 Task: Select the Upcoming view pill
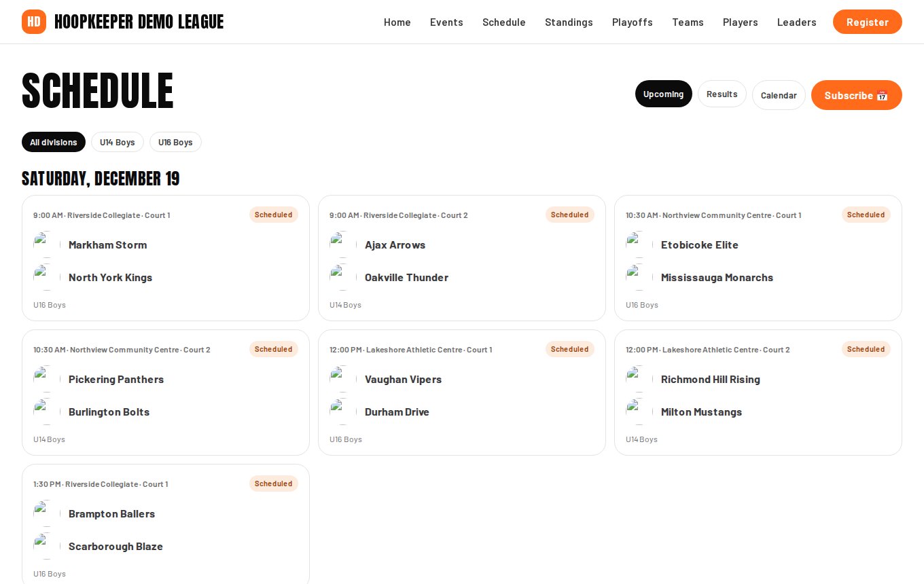pyautogui.click(x=664, y=94)
